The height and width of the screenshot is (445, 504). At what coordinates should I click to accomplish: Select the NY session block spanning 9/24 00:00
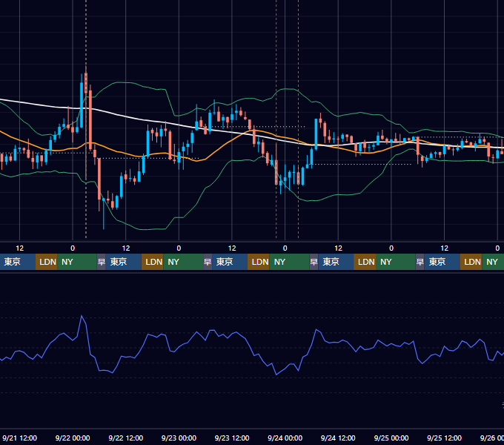tap(289, 262)
